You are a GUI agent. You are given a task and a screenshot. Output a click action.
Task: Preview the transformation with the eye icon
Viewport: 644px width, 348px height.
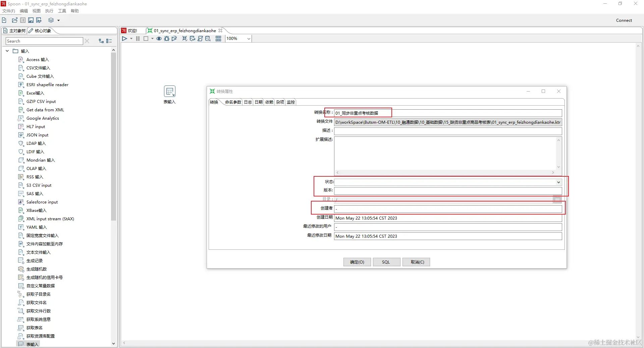(x=159, y=39)
